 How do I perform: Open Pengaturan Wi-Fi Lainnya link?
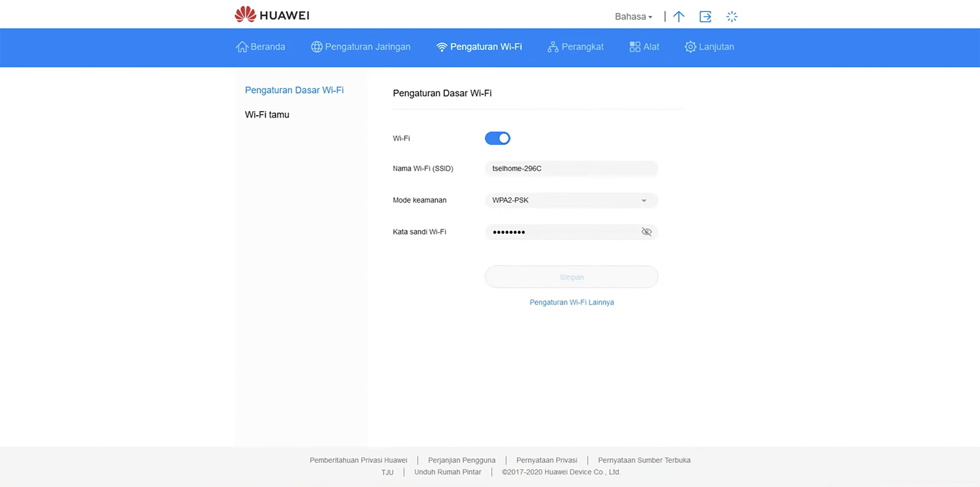coord(572,303)
